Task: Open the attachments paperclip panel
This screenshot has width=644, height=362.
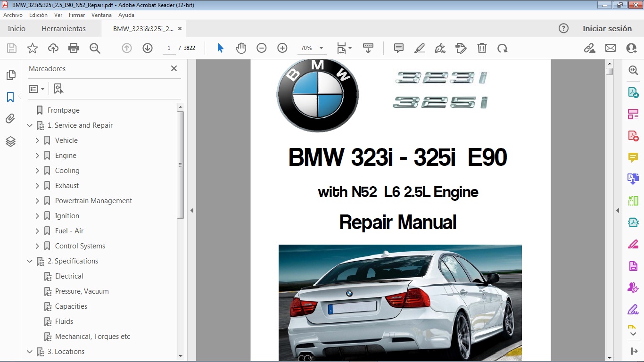Action: (x=10, y=119)
